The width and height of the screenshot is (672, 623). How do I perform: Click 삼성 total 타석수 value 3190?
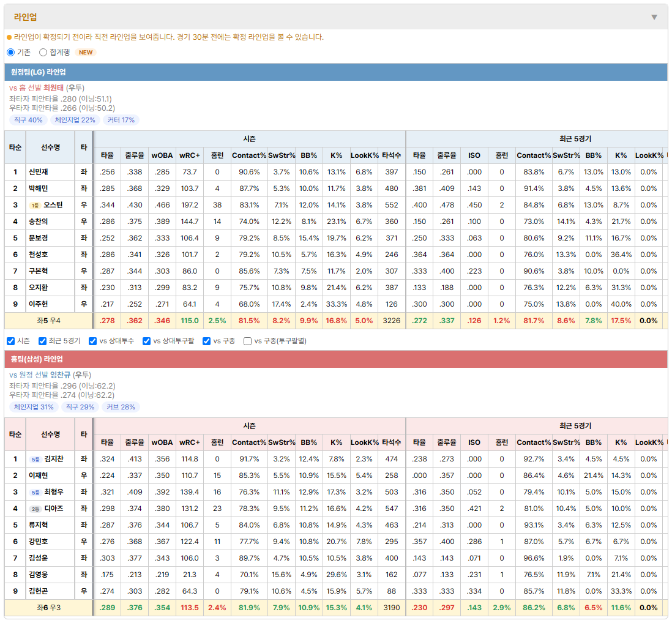pos(391,608)
